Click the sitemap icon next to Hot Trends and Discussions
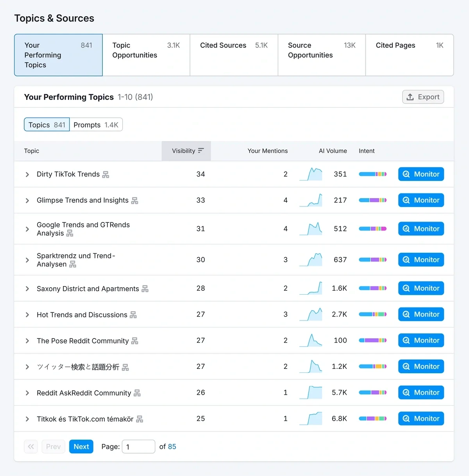 point(133,315)
